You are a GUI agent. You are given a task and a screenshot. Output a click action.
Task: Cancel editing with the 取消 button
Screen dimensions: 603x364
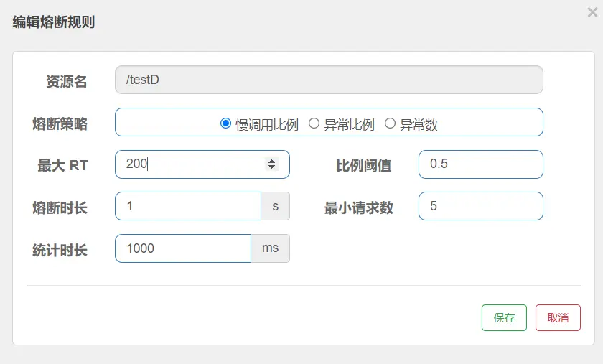pos(558,318)
